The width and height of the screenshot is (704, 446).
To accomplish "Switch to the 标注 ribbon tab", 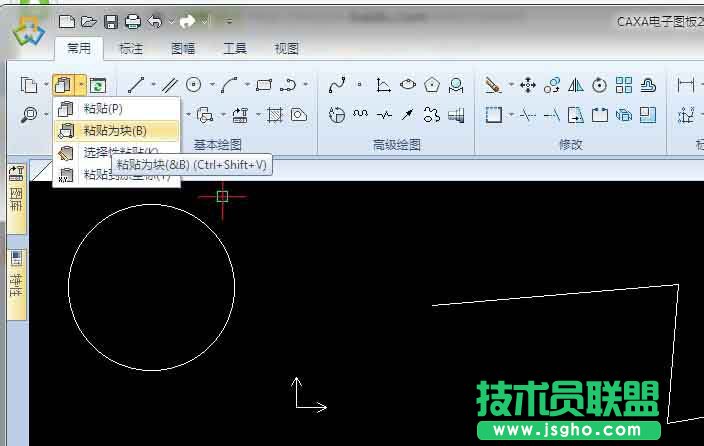I will 131,48.
